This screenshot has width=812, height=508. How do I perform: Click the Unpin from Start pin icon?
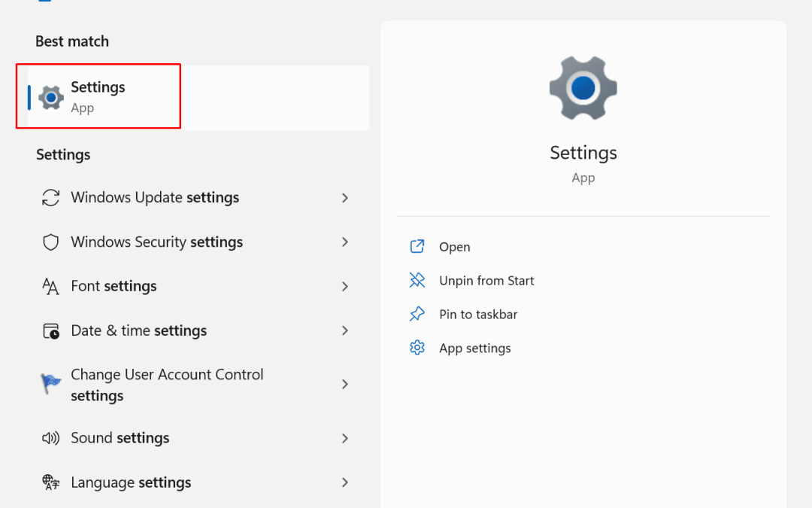(417, 280)
